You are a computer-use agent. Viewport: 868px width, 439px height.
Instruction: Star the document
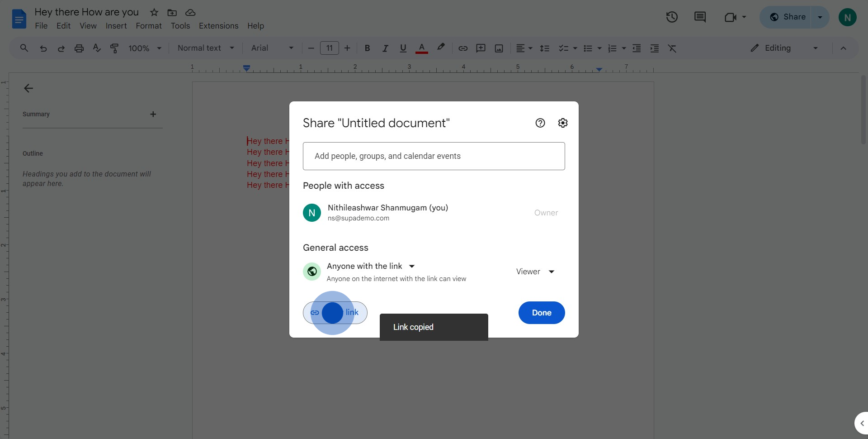pyautogui.click(x=154, y=12)
